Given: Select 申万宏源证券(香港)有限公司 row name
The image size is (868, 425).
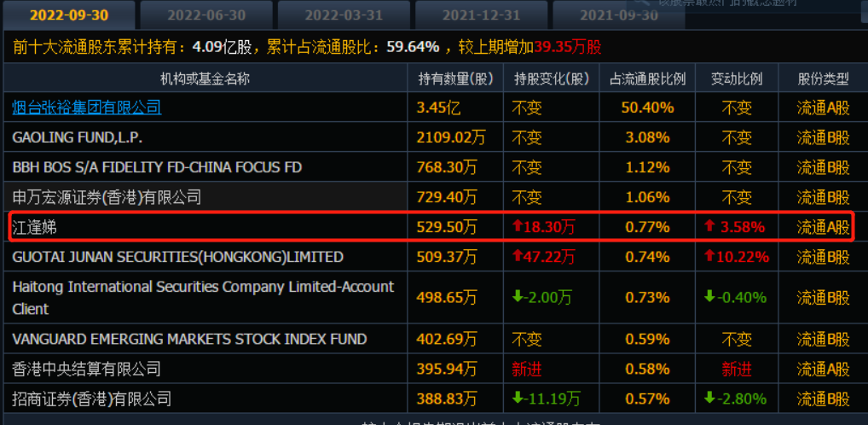Looking at the screenshot, I should [107, 197].
